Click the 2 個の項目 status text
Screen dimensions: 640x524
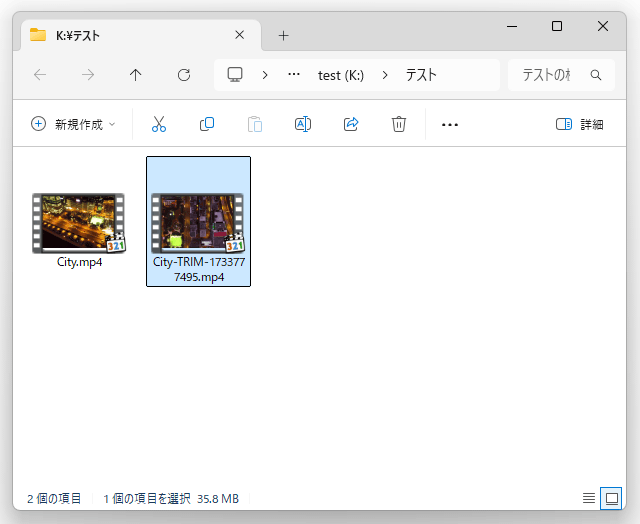54,498
